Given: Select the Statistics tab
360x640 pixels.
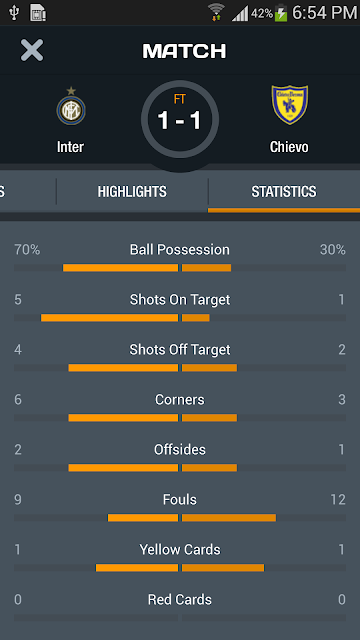Looking at the screenshot, I should (284, 191).
